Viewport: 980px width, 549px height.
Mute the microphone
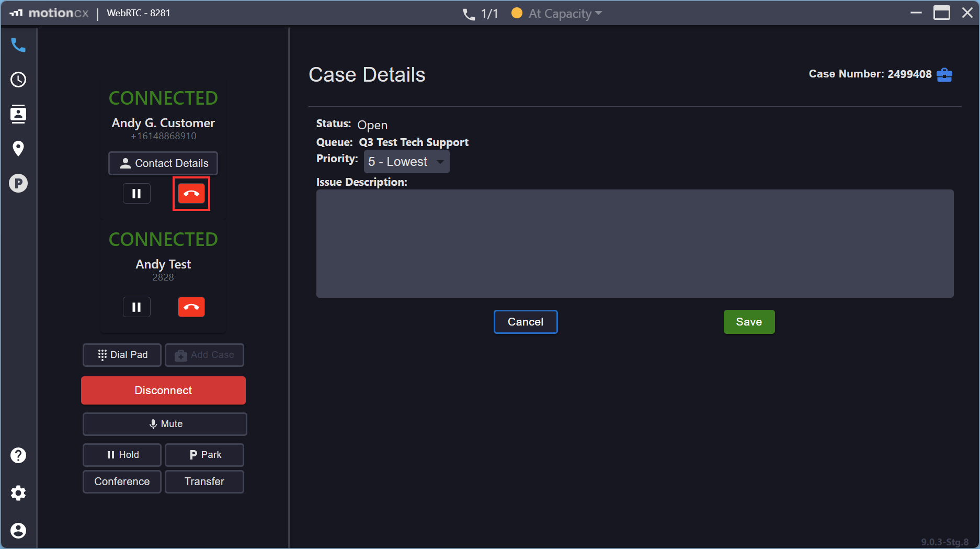[x=165, y=424]
